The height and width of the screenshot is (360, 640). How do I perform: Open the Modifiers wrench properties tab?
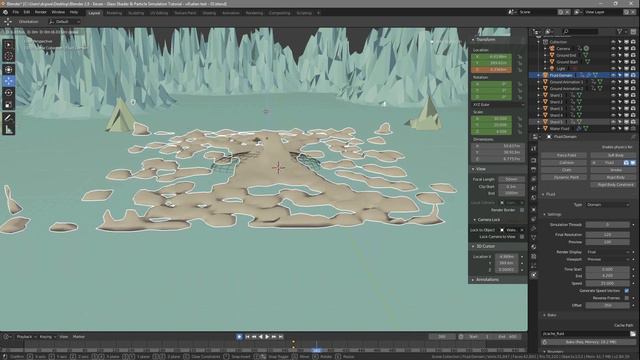coord(534,229)
